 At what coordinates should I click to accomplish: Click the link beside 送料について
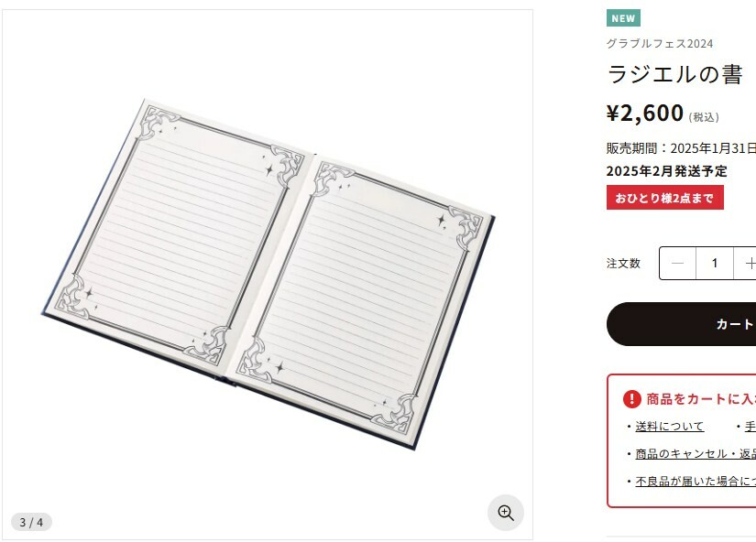[x=750, y=427]
